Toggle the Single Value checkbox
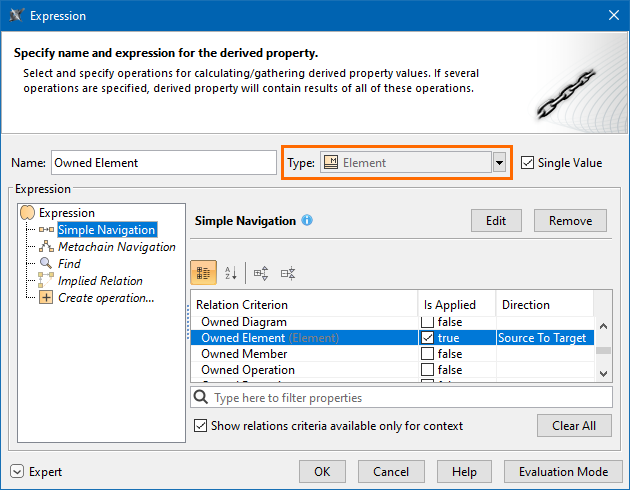This screenshot has width=630, height=490. point(528,163)
